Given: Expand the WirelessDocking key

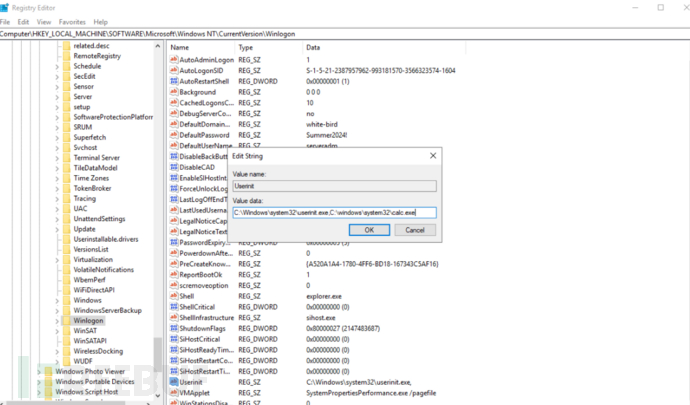Looking at the screenshot, I should tap(57, 351).
